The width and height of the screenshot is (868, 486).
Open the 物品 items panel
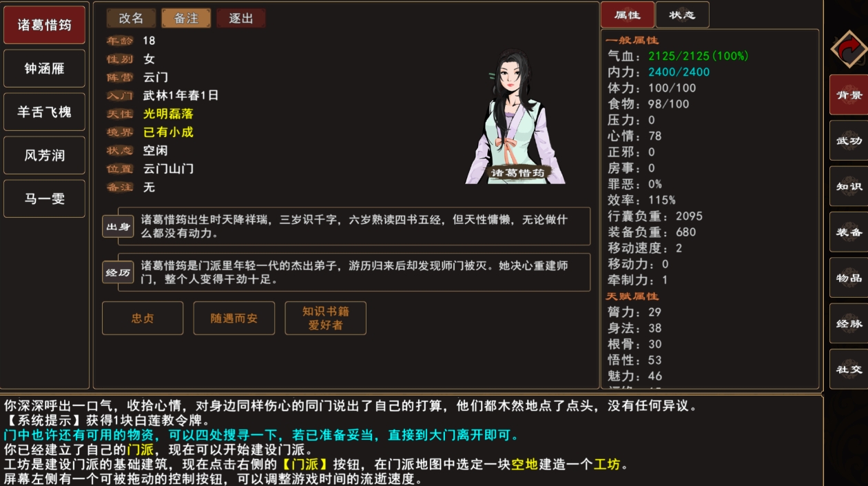pos(849,278)
